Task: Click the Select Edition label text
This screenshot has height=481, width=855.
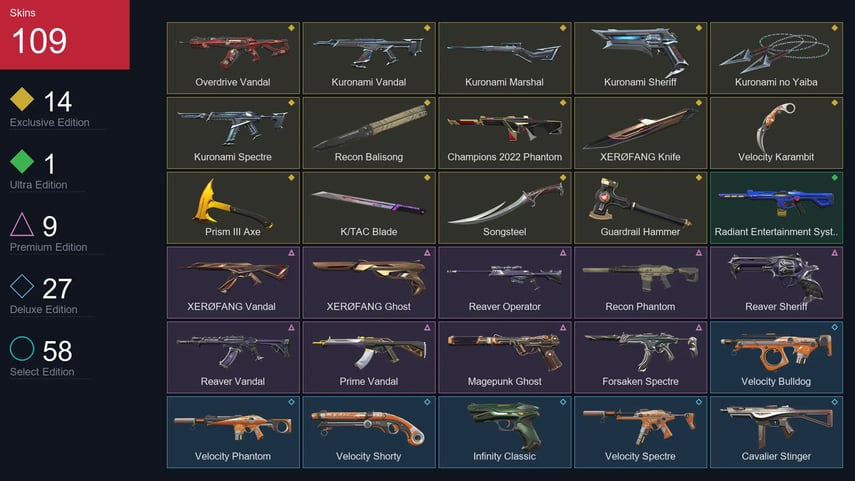Action: click(42, 372)
